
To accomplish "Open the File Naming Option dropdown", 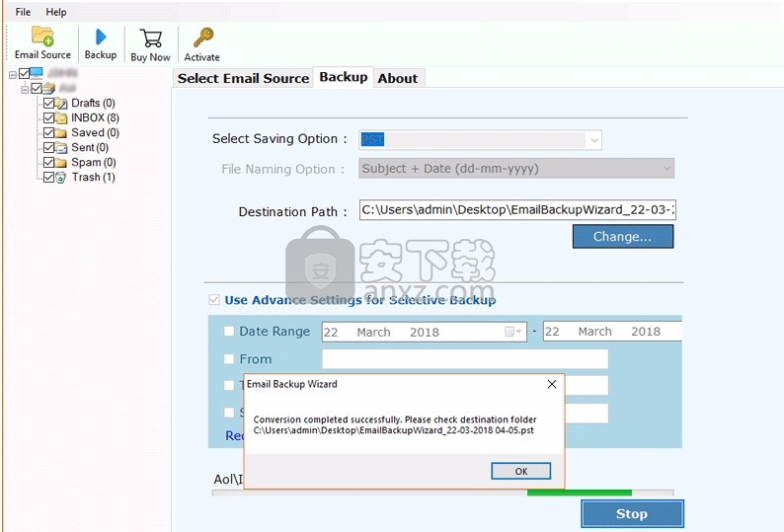I will point(666,169).
